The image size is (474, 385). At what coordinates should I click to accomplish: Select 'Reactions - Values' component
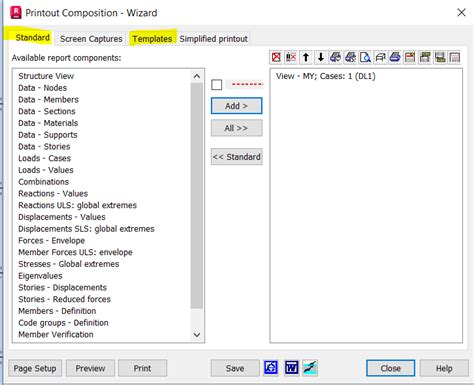53,193
